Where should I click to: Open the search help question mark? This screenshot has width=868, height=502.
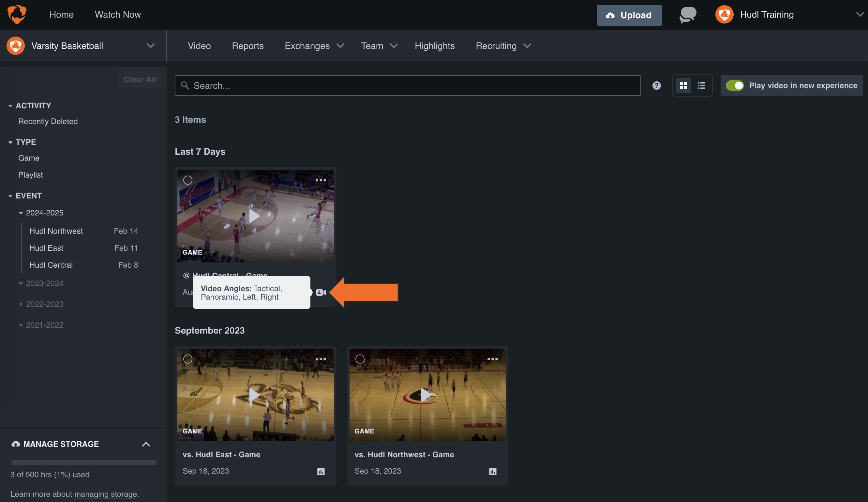[656, 85]
